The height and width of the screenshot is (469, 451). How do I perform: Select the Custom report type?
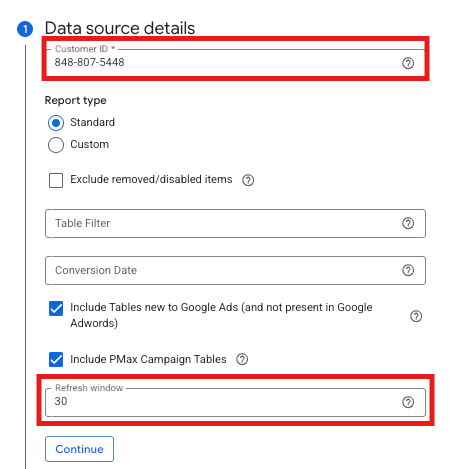(56, 145)
